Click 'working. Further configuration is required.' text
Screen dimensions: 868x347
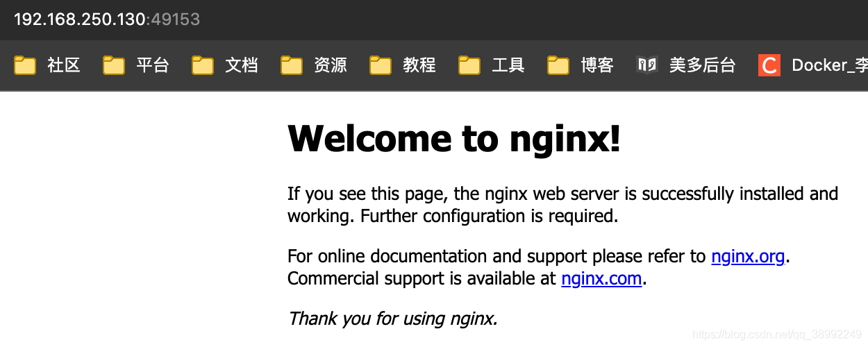point(453,216)
